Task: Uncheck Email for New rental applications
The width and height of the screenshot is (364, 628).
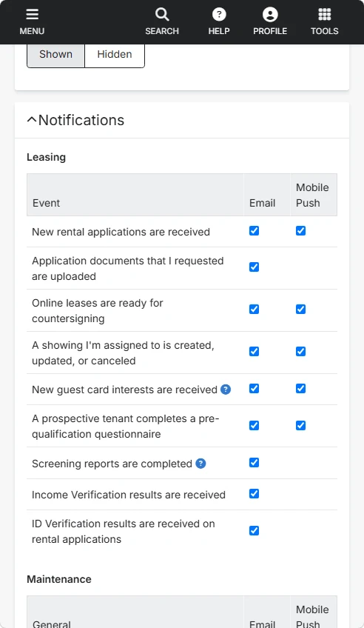Action: (x=254, y=231)
